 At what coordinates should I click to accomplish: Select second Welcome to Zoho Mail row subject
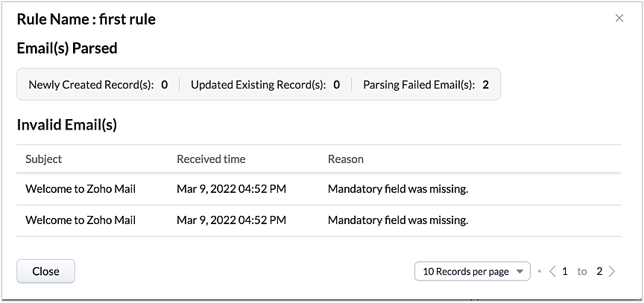(80, 220)
